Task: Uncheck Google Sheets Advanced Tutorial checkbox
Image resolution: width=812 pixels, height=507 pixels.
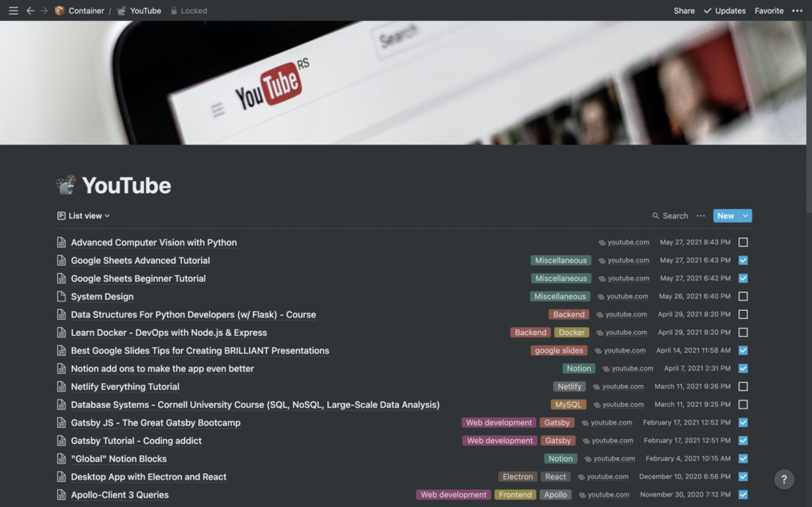Action: coord(743,260)
